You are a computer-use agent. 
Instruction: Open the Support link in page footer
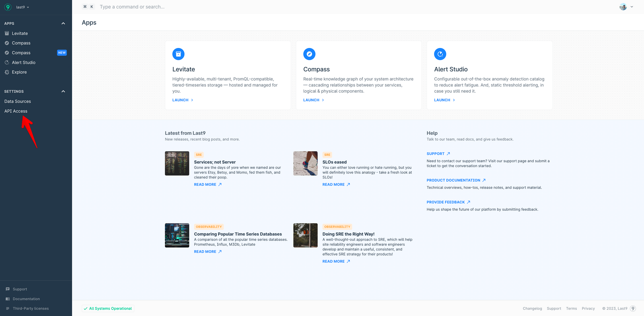tap(554, 309)
